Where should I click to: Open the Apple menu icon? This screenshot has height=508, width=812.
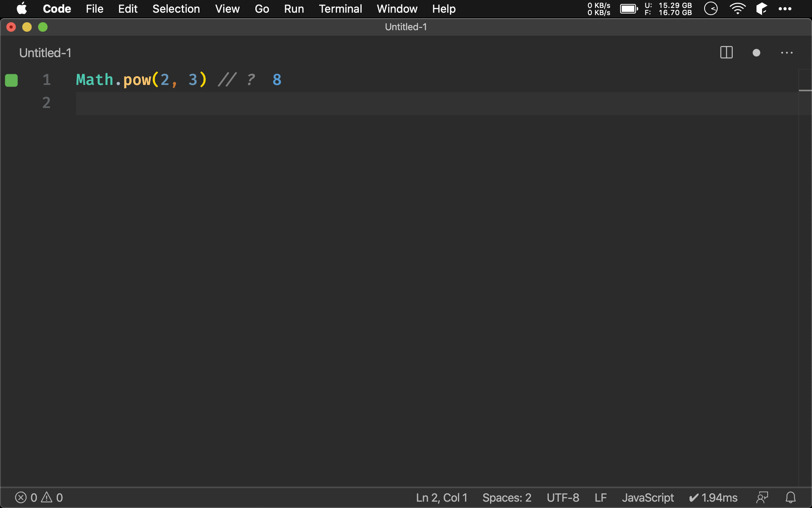pos(22,9)
